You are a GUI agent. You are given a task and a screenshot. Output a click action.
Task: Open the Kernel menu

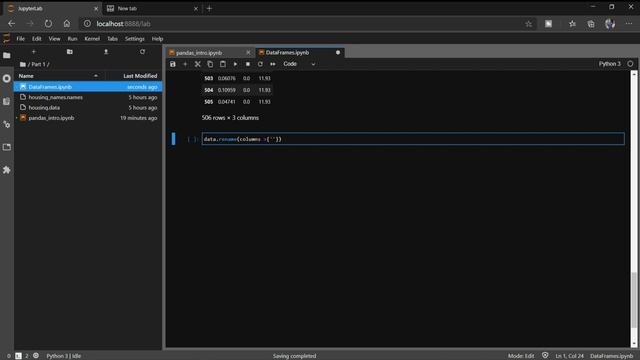click(x=92, y=39)
